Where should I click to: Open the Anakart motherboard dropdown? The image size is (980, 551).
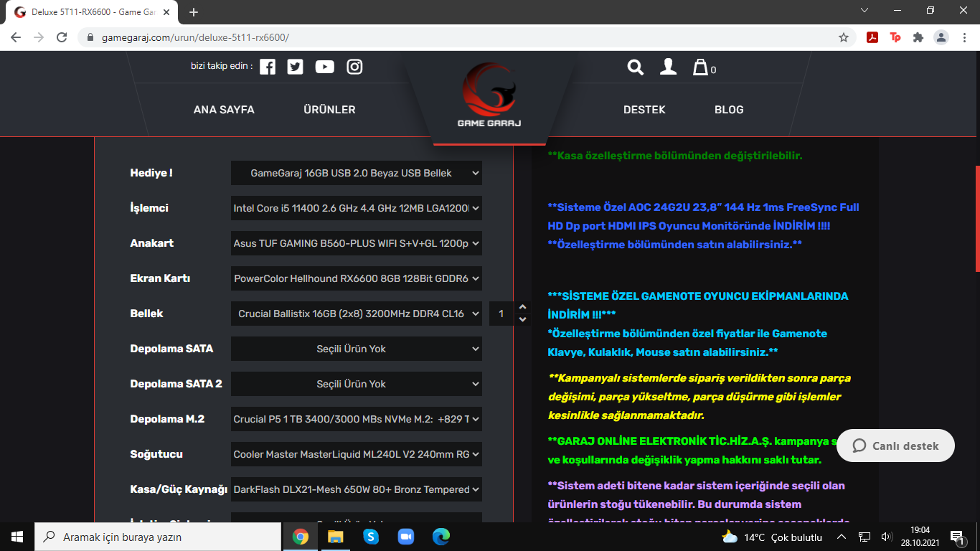click(x=357, y=243)
